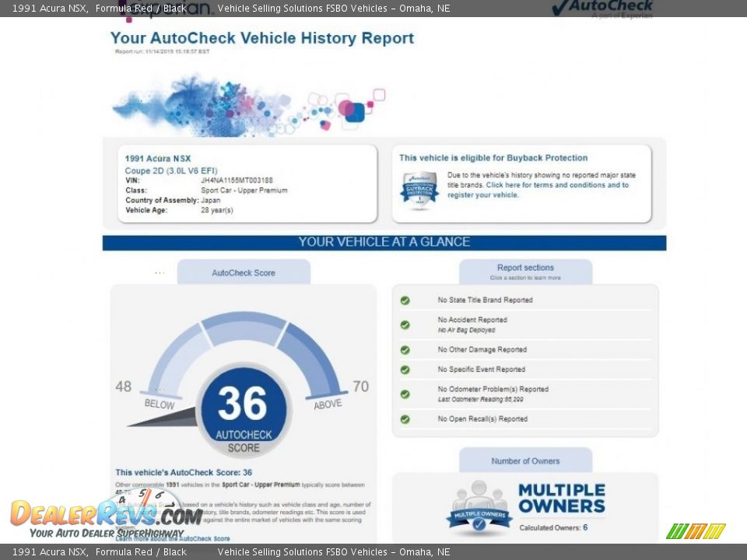Open the Number of Owners tab
The height and width of the screenshot is (560, 747).
525,460
